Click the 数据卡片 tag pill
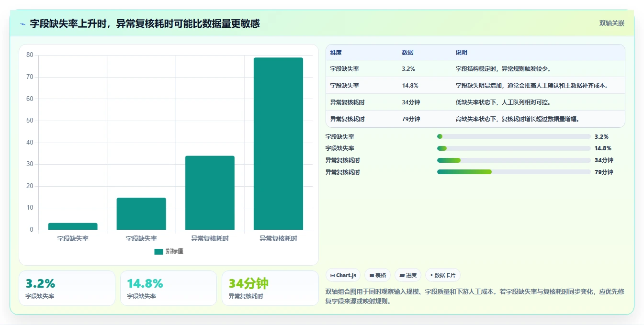 tap(443, 275)
